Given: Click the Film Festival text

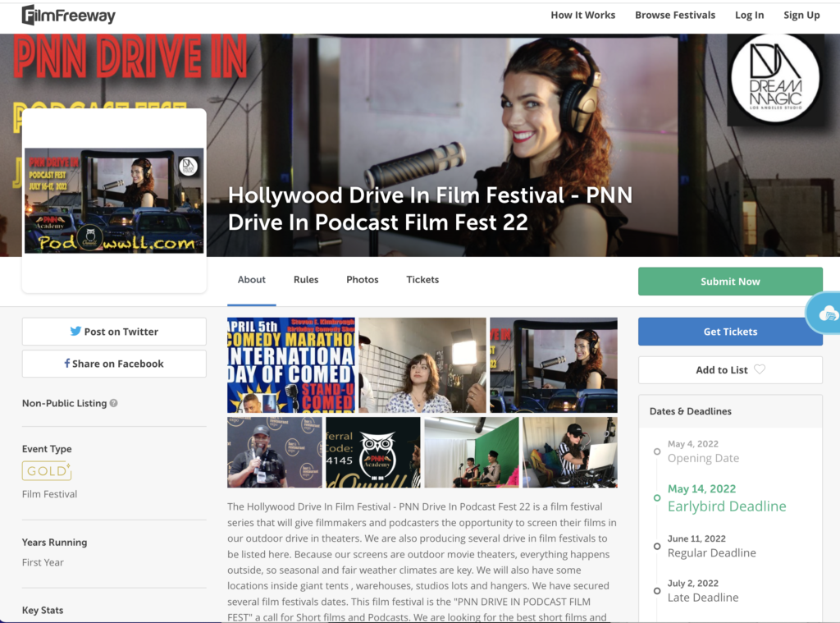Looking at the screenshot, I should coord(49,494).
